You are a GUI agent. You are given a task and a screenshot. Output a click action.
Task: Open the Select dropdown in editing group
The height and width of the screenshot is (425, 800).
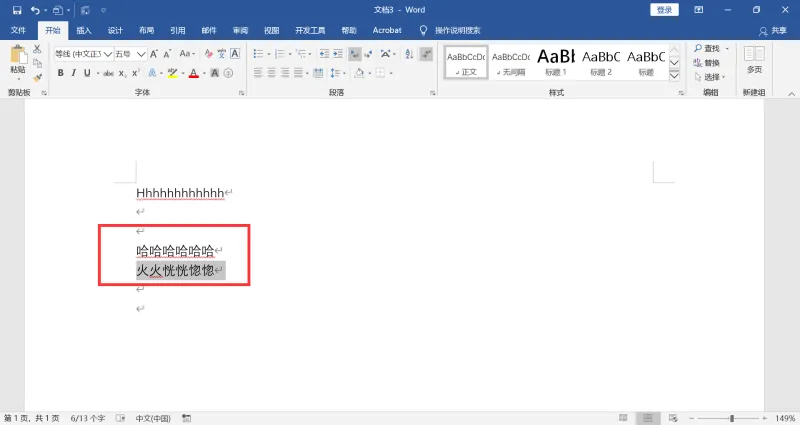click(x=710, y=77)
